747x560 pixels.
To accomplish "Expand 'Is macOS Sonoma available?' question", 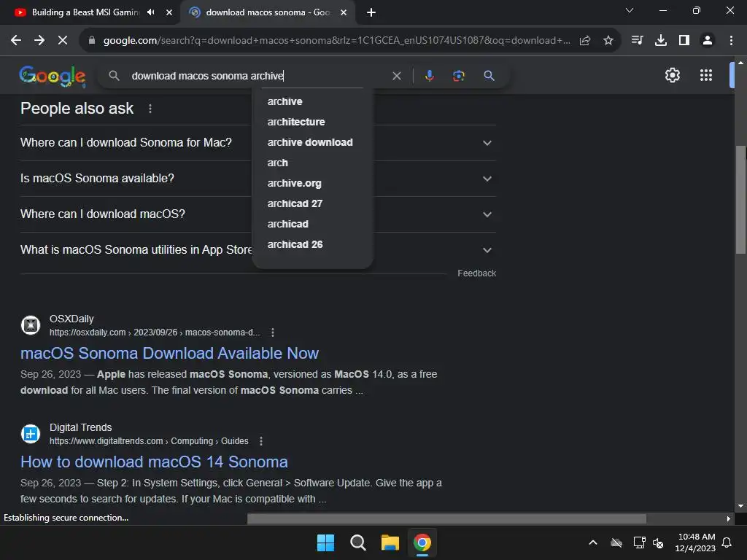I will coord(258,179).
